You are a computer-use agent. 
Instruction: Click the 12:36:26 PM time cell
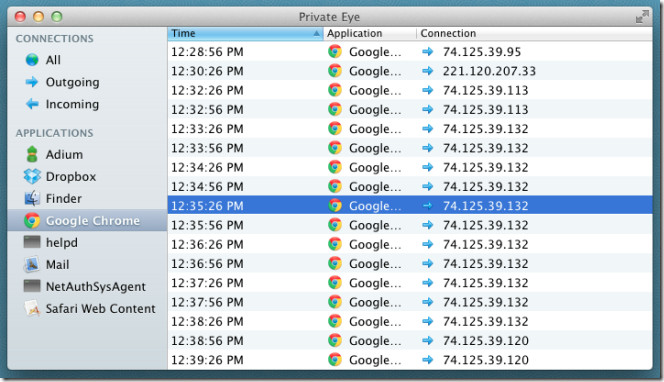[207, 244]
